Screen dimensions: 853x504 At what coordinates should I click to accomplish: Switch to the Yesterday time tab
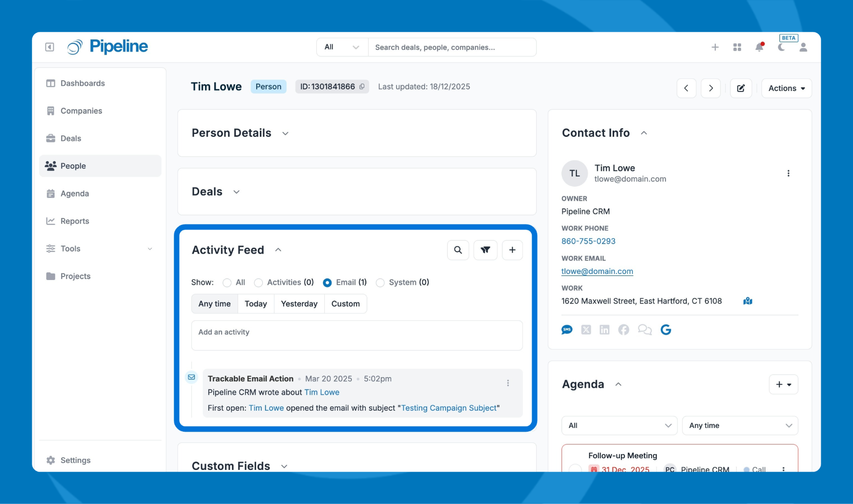[299, 304]
